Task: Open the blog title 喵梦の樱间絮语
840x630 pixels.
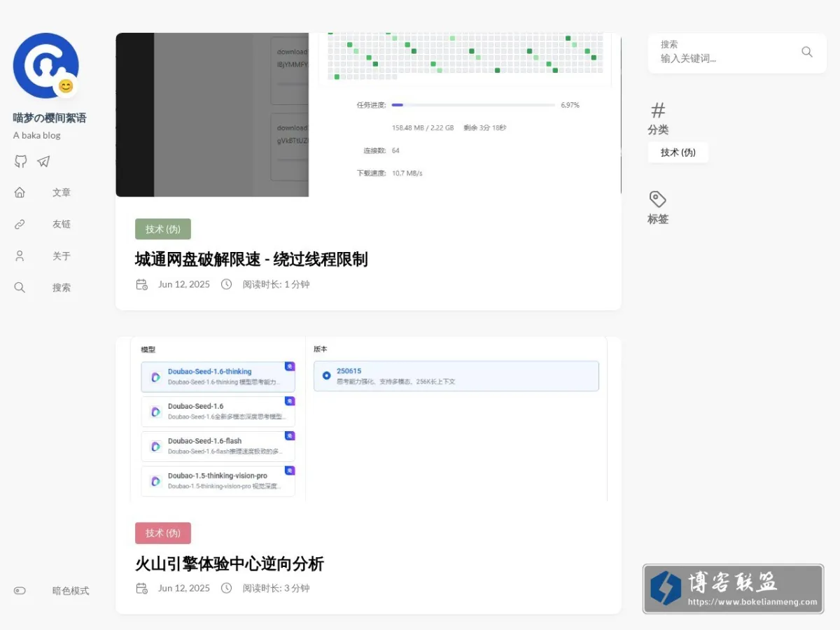Action: point(50,118)
